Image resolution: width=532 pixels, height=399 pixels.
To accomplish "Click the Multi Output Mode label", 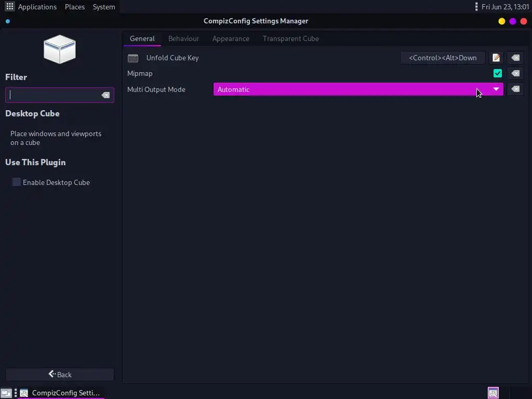I will (x=156, y=89).
